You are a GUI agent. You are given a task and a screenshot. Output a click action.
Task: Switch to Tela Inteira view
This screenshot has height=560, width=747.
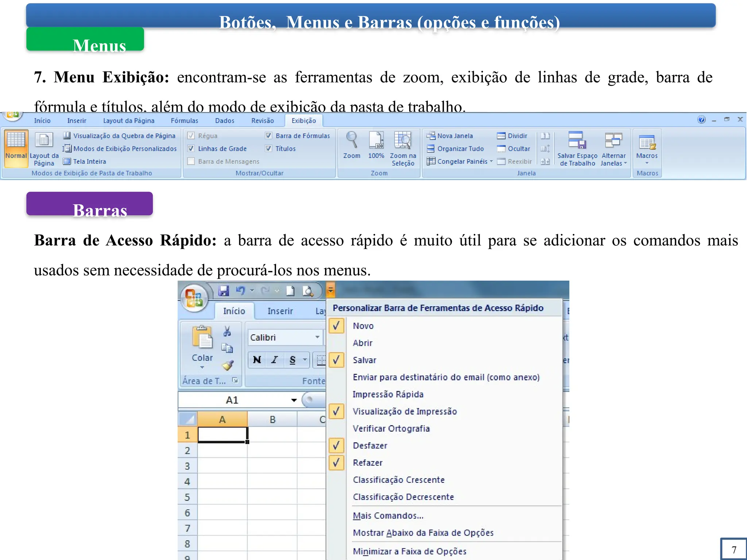(85, 162)
